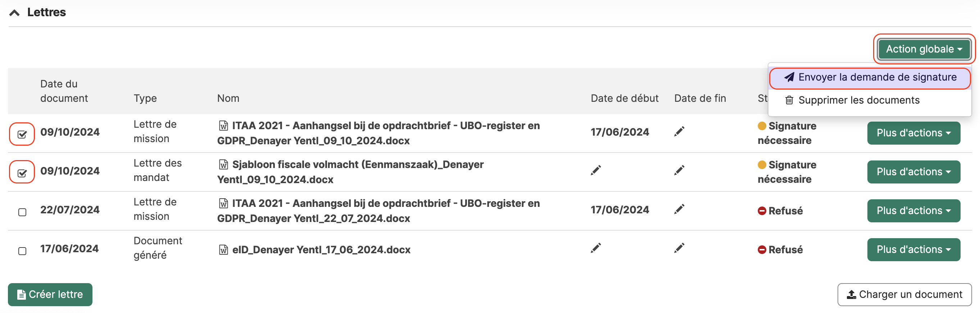
Task: Uncheck the Lettre des mandat row checkbox
Action: point(22,173)
